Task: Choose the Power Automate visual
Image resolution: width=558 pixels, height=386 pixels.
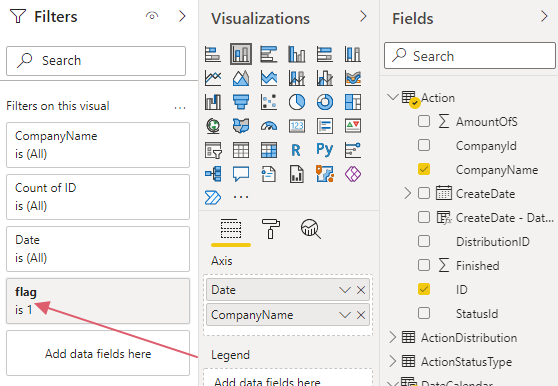Action: point(213,198)
